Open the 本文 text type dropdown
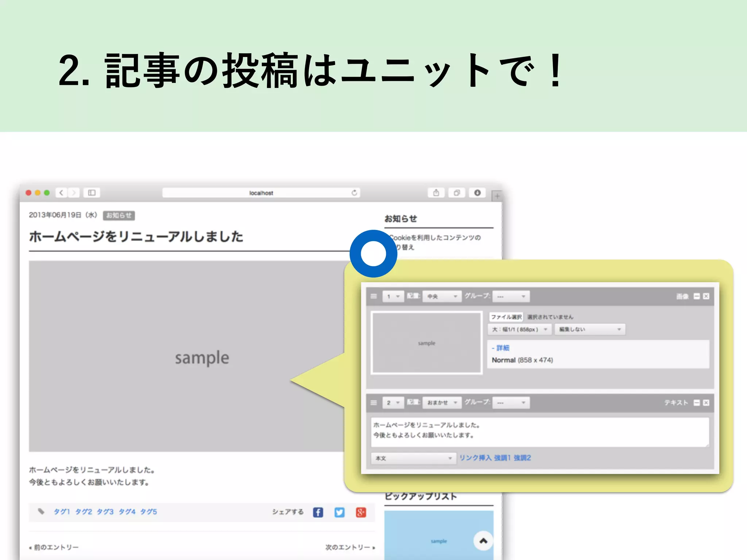 [414, 458]
